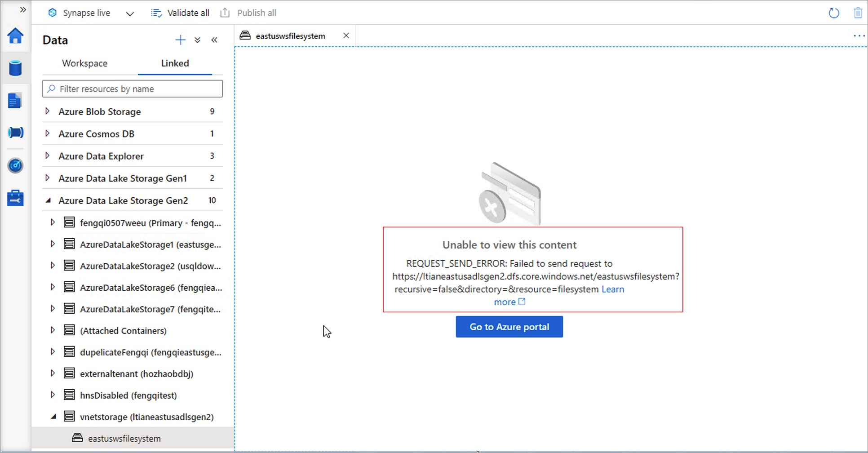Open the Monitor hub gauge icon

point(15,165)
